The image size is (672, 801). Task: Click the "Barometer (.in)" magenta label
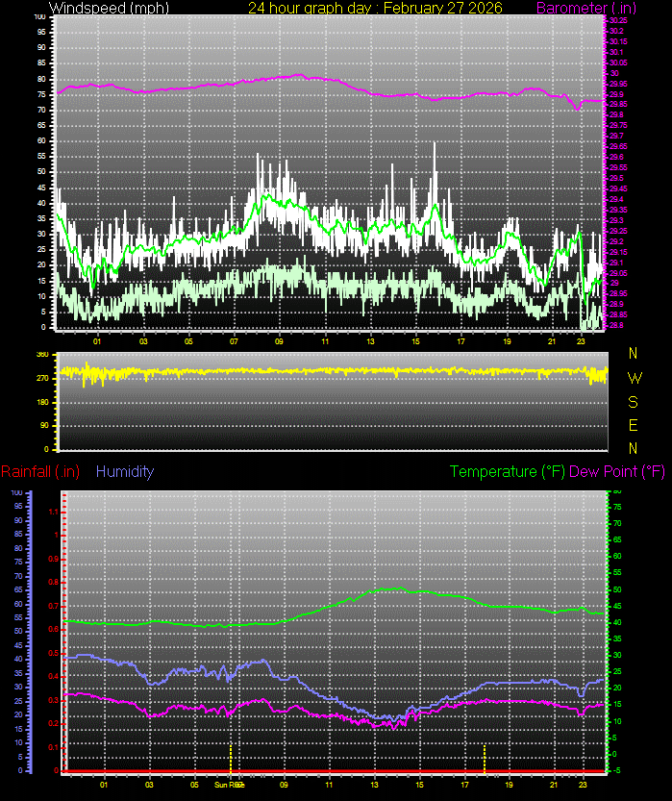click(x=586, y=8)
